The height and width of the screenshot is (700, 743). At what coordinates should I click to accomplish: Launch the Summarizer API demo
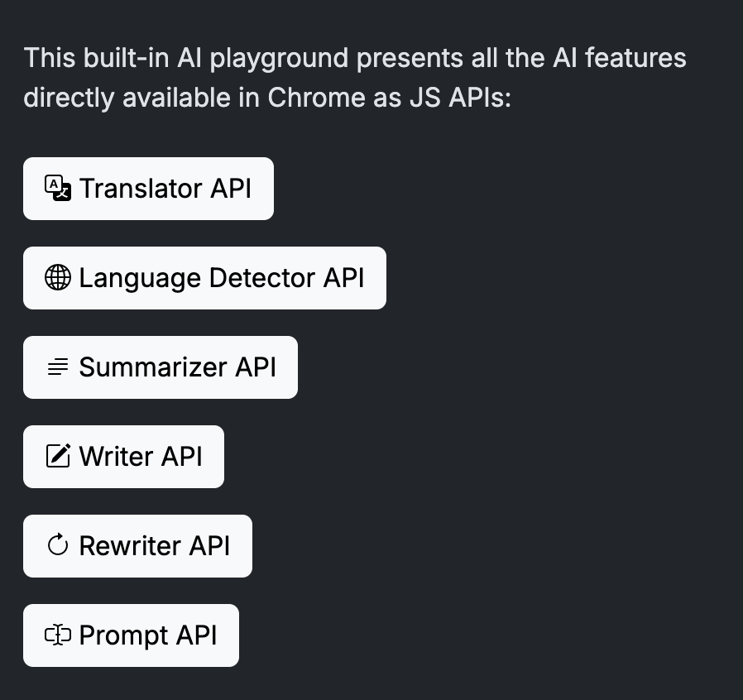pos(160,367)
